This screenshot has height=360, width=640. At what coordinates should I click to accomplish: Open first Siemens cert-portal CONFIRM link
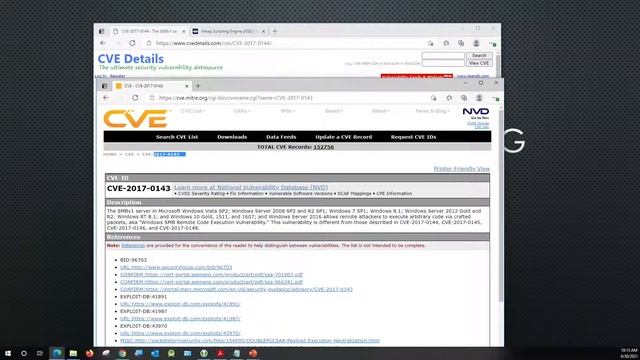[211, 275]
